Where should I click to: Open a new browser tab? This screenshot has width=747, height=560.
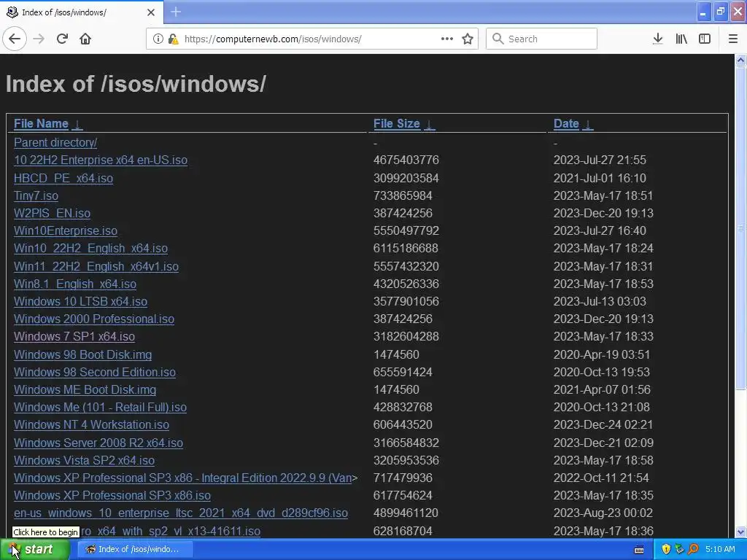(176, 12)
